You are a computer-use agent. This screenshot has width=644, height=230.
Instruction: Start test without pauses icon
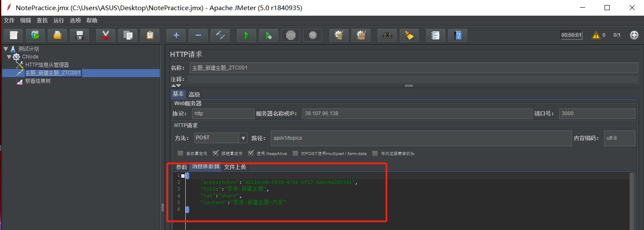tap(268, 35)
